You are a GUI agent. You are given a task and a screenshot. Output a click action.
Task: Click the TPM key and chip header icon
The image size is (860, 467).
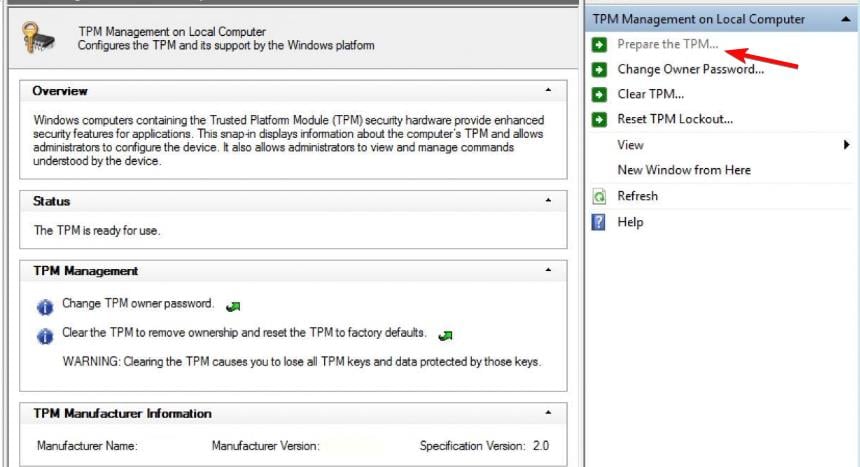click(38, 37)
